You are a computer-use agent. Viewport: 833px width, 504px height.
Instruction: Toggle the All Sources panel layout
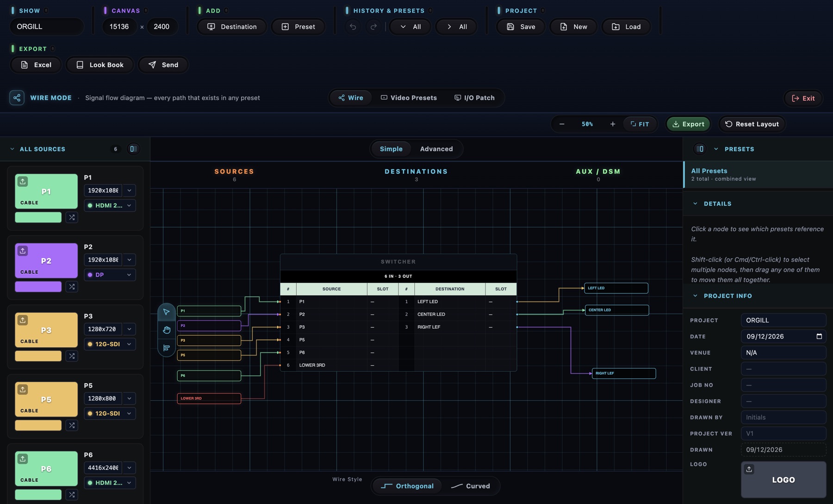click(x=133, y=149)
